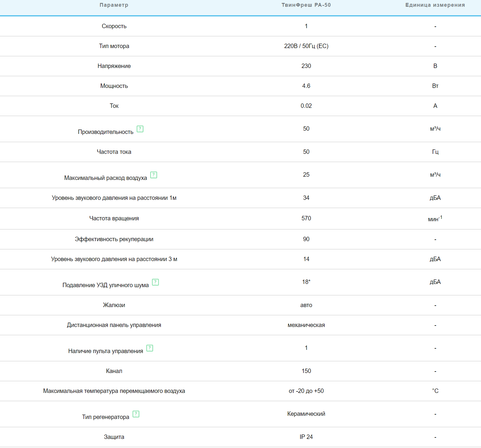The image size is (481, 448).
Task: Click the help icon beside Производительность
Action: click(140, 129)
